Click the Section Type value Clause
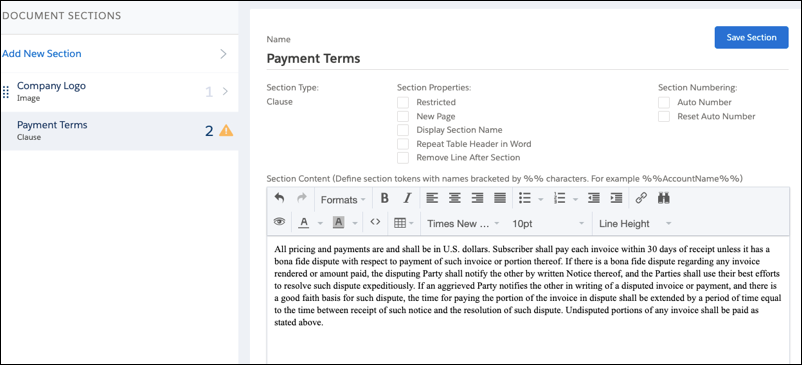This screenshot has height=365, width=802. pos(279,102)
